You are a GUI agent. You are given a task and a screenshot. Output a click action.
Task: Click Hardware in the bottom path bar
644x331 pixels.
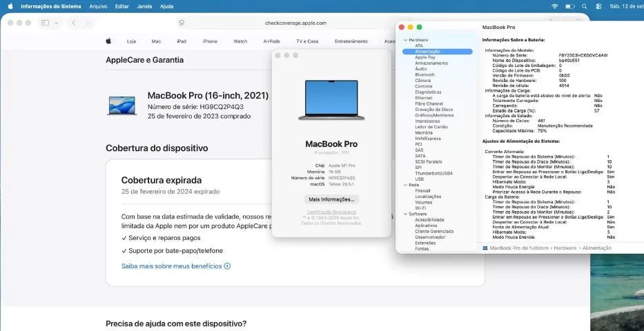click(565, 248)
